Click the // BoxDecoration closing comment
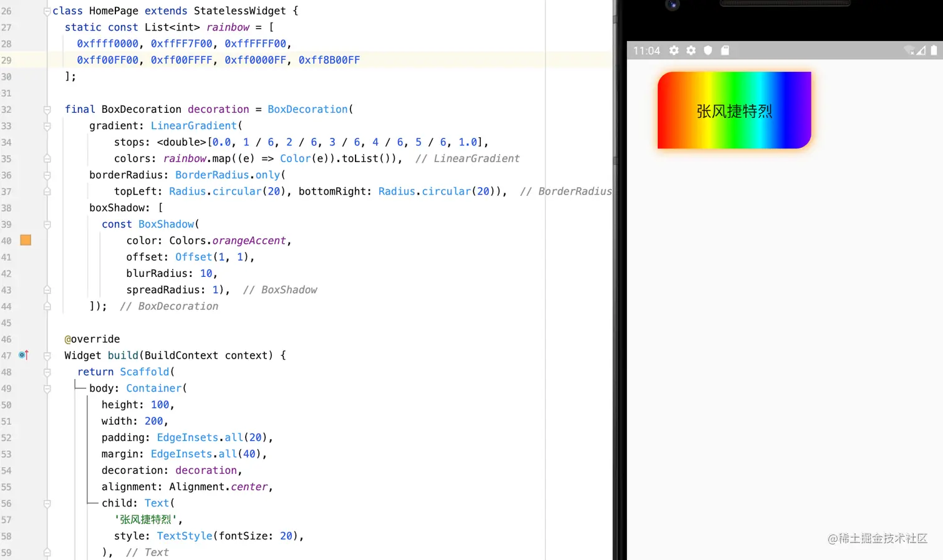The width and height of the screenshot is (943, 560). click(169, 306)
